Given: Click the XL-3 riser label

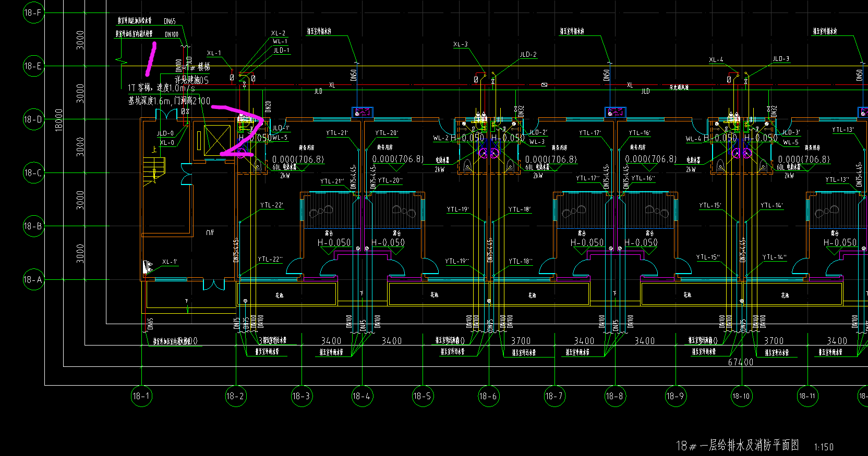Looking at the screenshot, I should (x=461, y=44).
